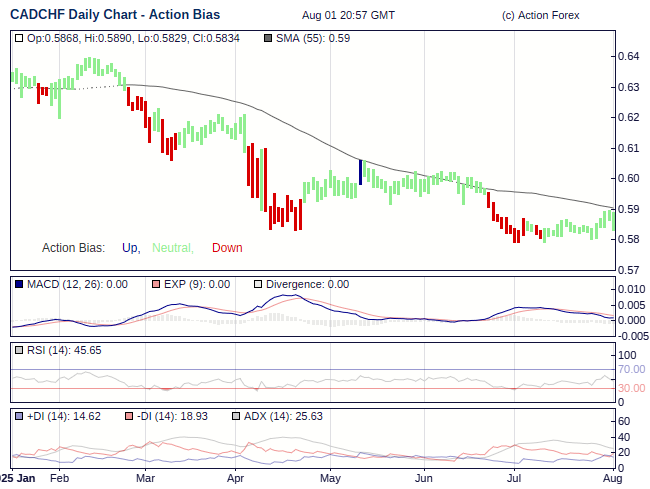650x489 pixels.
Task: Select the 'Neutral' action bias label
Action: pyautogui.click(x=171, y=248)
